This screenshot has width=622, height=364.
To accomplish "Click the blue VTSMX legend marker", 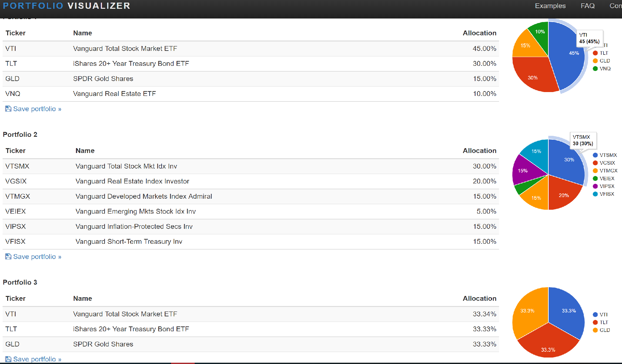I will 595,155.
